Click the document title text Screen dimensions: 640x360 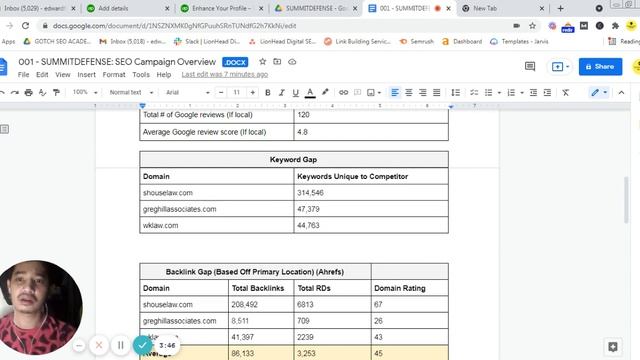(x=117, y=62)
